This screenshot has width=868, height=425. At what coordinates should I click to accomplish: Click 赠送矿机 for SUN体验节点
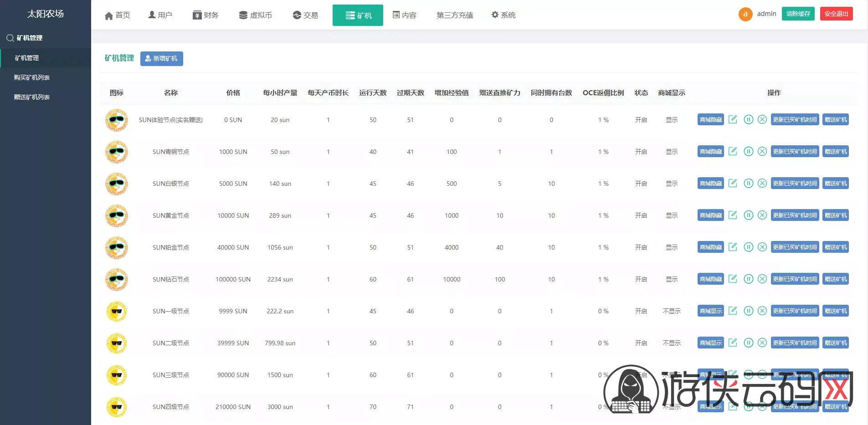pos(836,120)
